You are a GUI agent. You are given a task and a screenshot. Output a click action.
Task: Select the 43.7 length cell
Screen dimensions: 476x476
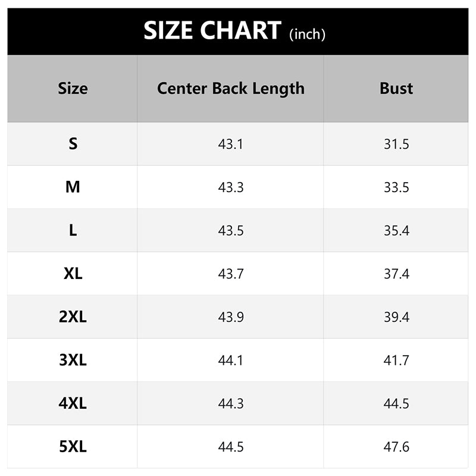(x=231, y=274)
